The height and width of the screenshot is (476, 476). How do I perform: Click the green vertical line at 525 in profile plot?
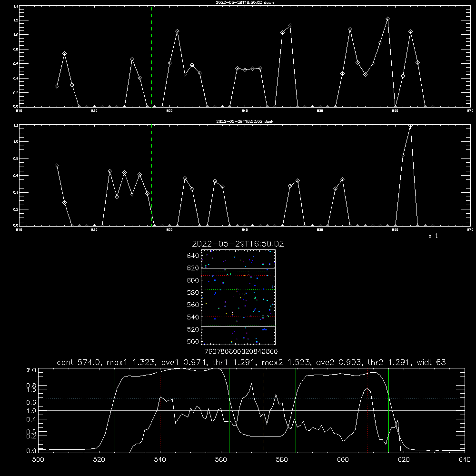[x=115, y=410]
